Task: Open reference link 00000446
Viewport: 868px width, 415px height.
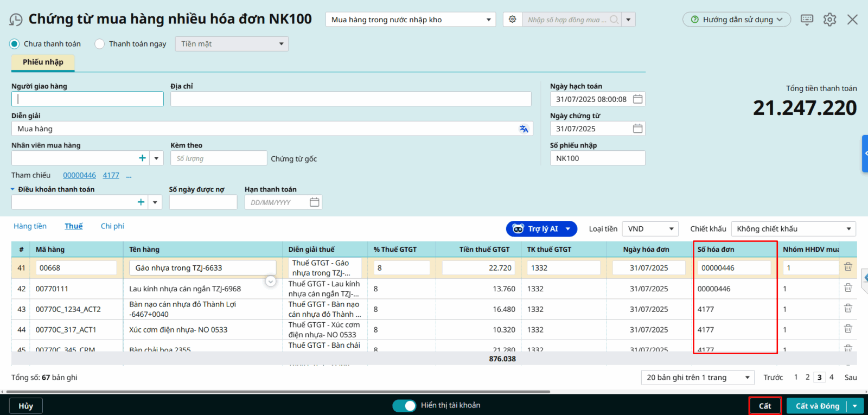Action: click(79, 175)
